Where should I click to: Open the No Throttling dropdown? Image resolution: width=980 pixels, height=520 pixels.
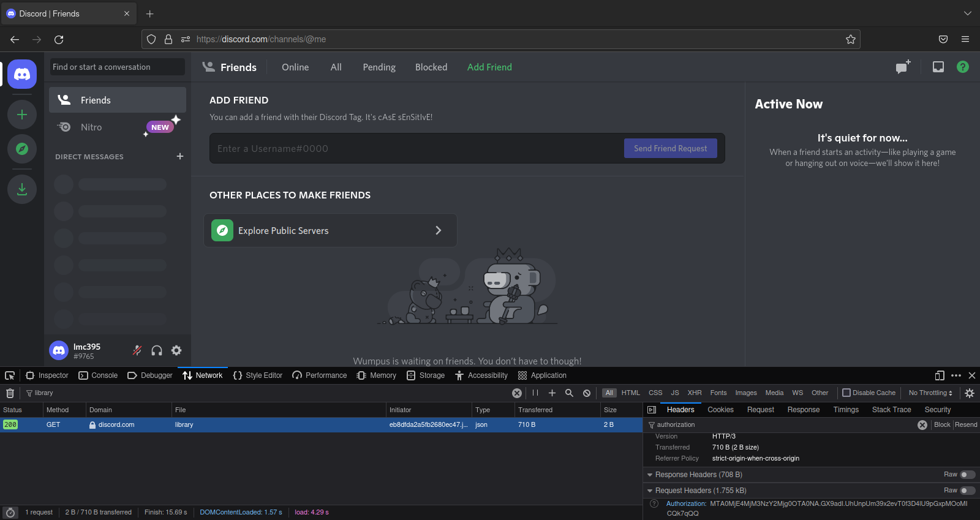(x=930, y=393)
